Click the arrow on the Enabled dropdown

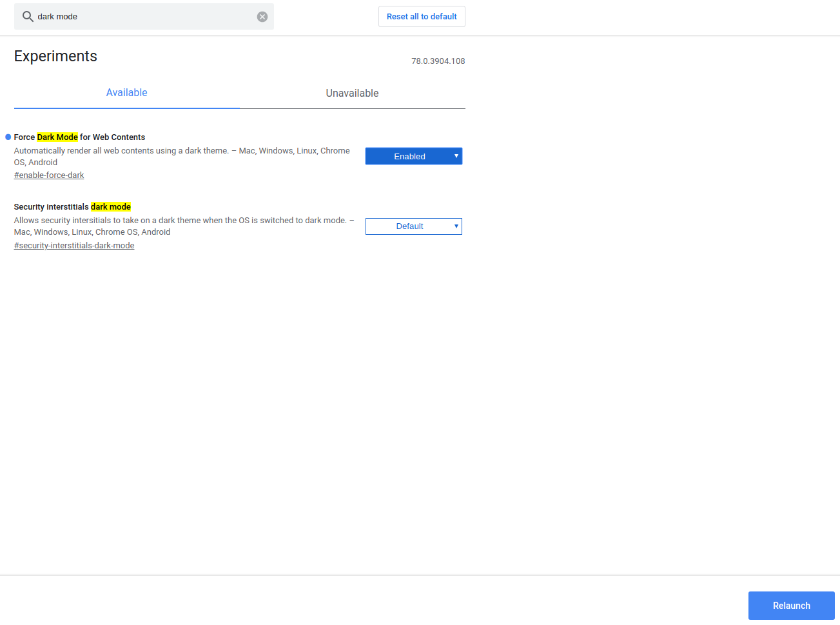click(456, 156)
